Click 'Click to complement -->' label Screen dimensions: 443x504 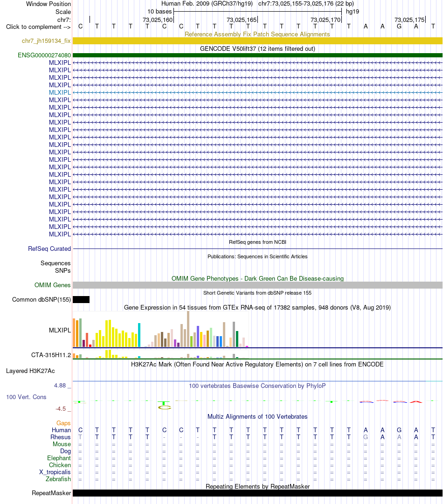(38, 27)
